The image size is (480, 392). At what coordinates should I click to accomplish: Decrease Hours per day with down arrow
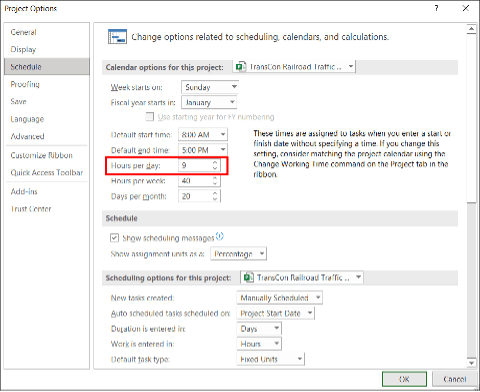tap(215, 168)
